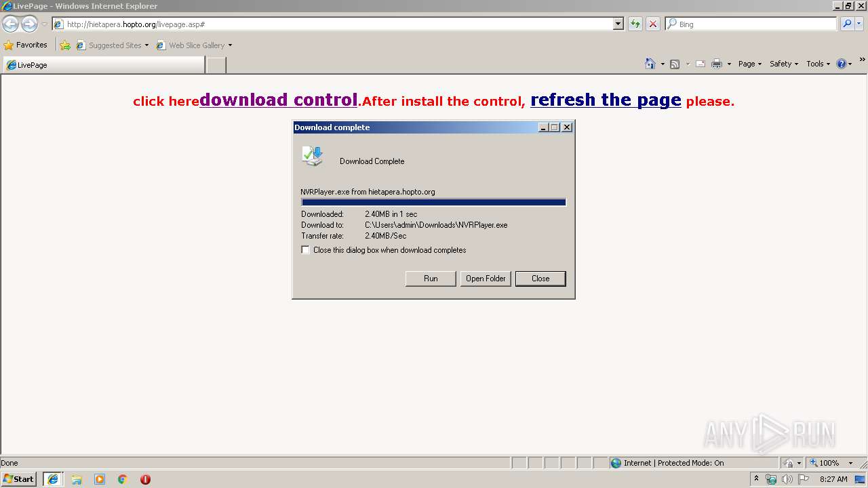
Task: Open the Page menu
Action: click(x=750, y=64)
